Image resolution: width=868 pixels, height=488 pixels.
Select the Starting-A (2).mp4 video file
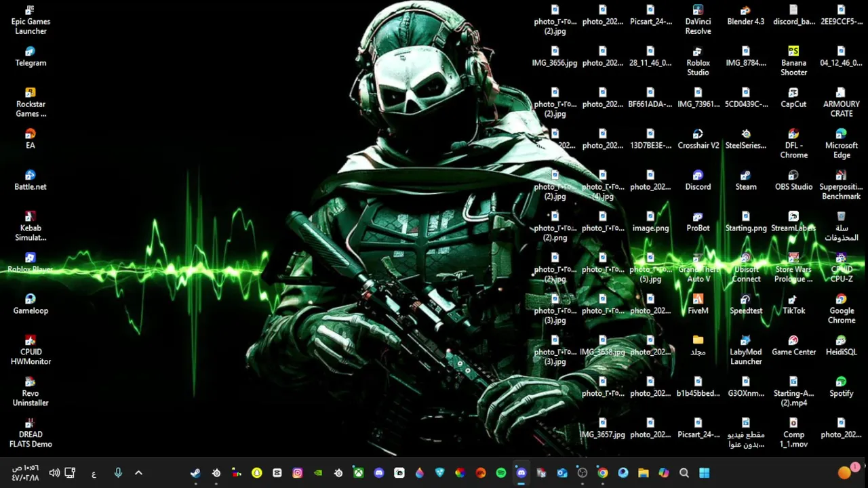point(793,392)
